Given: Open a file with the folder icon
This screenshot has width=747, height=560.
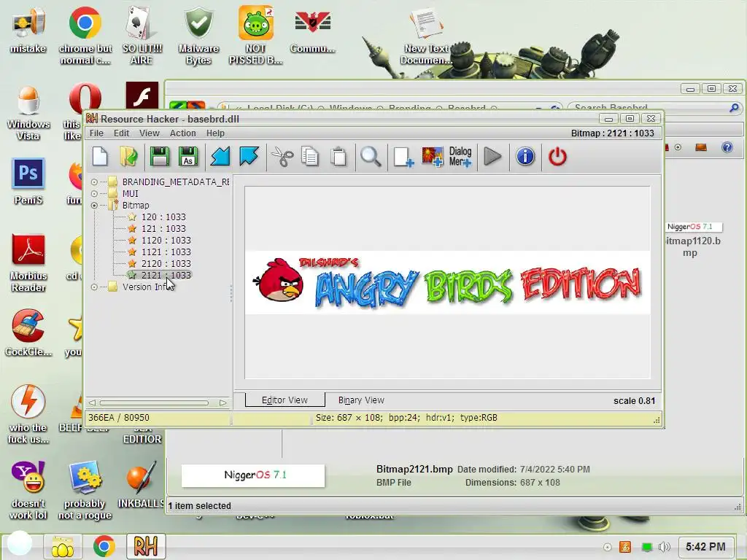Looking at the screenshot, I should (128, 157).
